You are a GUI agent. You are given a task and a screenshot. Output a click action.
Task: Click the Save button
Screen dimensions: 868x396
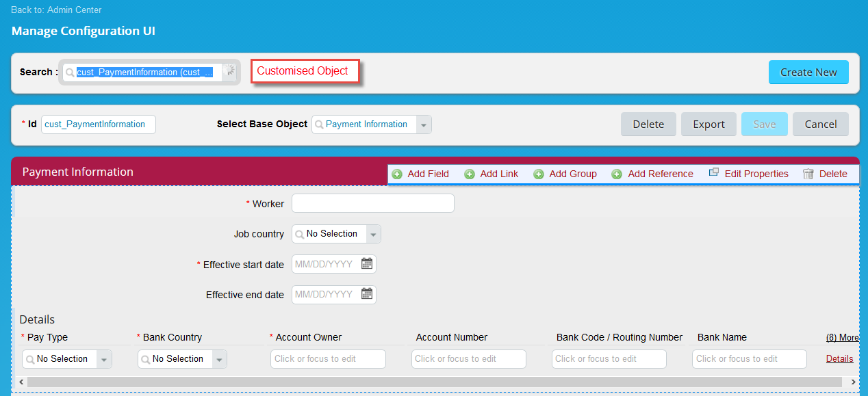pyautogui.click(x=764, y=124)
